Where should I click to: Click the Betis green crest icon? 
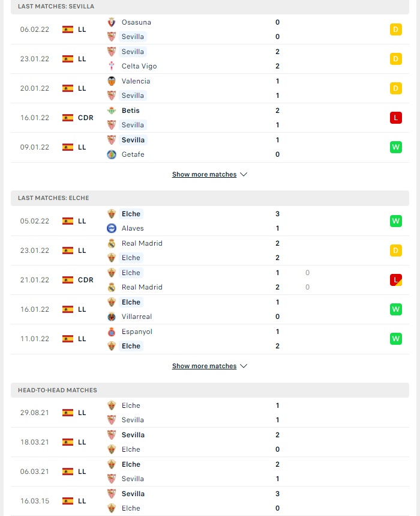point(112,111)
